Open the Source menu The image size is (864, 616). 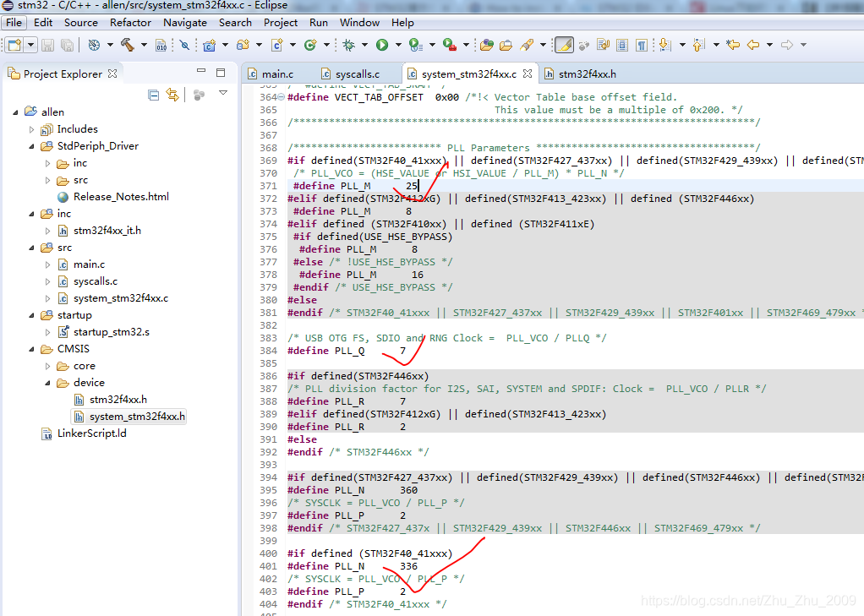81,23
